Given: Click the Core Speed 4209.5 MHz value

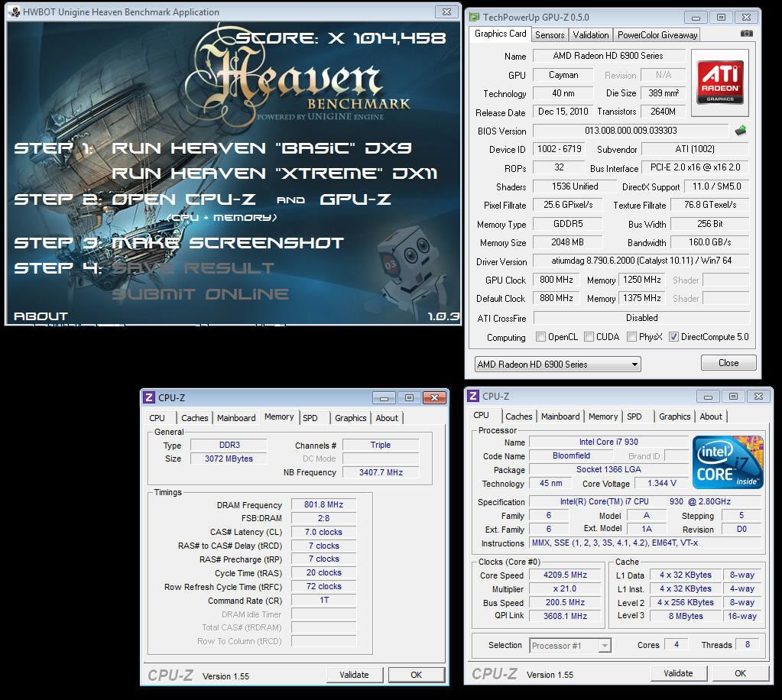Looking at the screenshot, I should point(565,575).
